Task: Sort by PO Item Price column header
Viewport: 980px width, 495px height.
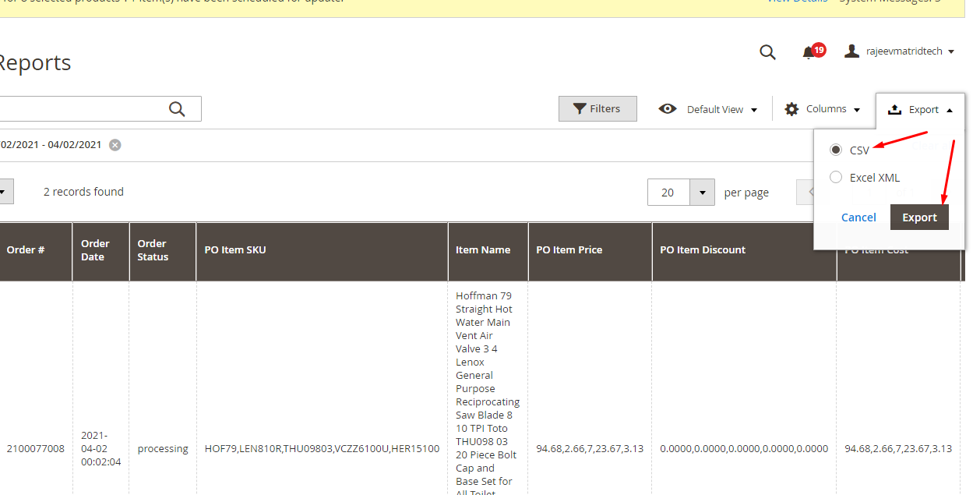Action: 590,250
